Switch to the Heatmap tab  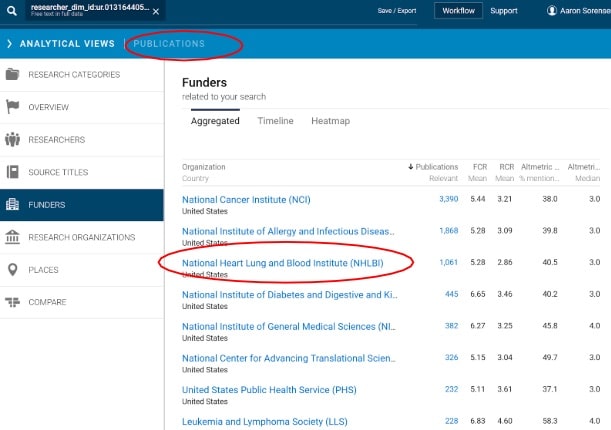[x=330, y=121]
